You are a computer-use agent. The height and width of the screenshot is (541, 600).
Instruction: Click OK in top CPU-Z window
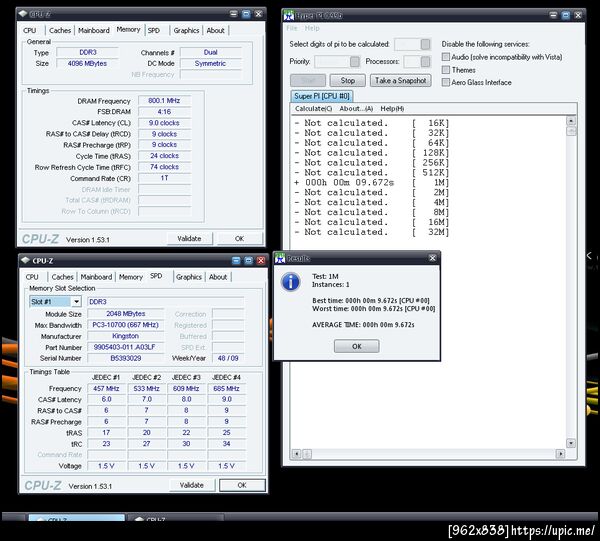(x=240, y=239)
